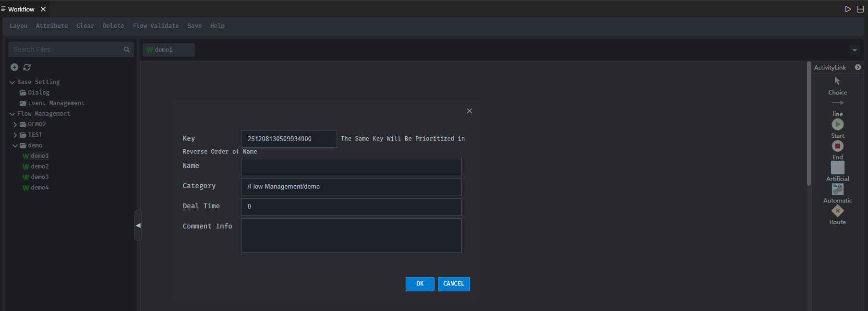Expand the TEST folder

15,135
